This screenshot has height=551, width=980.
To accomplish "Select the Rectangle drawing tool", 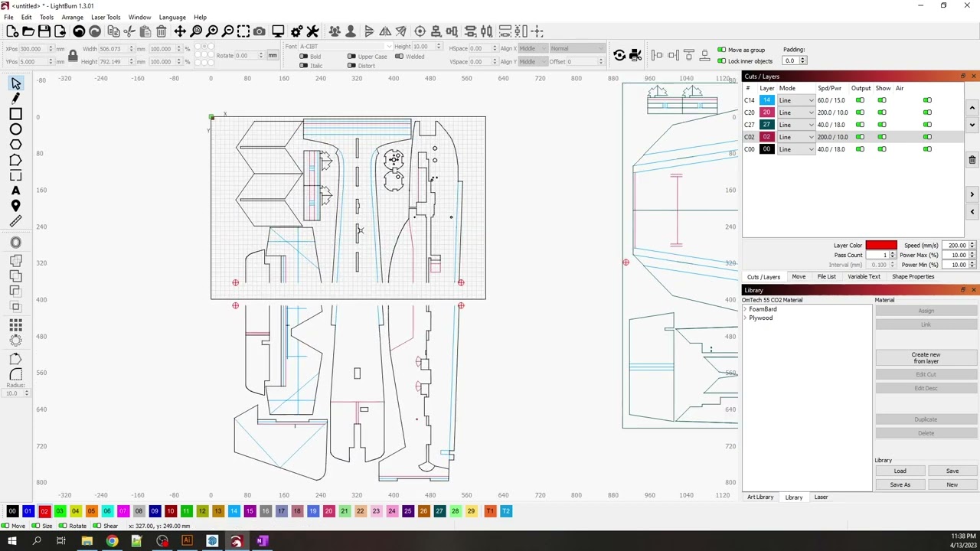I will (x=16, y=114).
